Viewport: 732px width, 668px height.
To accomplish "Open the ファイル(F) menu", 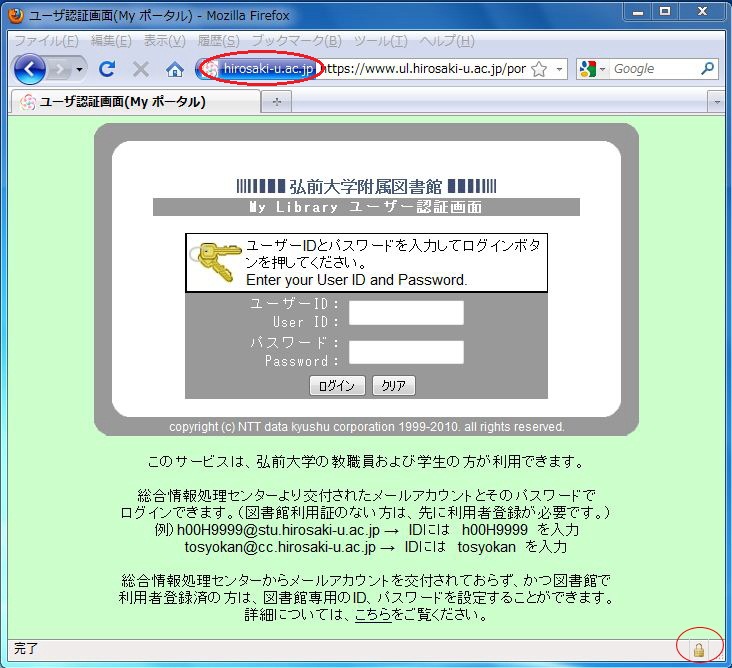I will coord(46,41).
